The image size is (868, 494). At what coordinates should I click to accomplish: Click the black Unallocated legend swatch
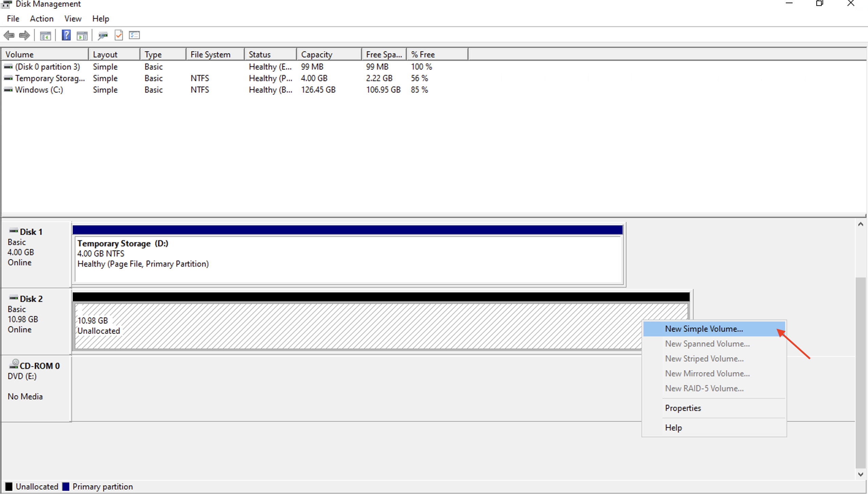tap(9, 487)
